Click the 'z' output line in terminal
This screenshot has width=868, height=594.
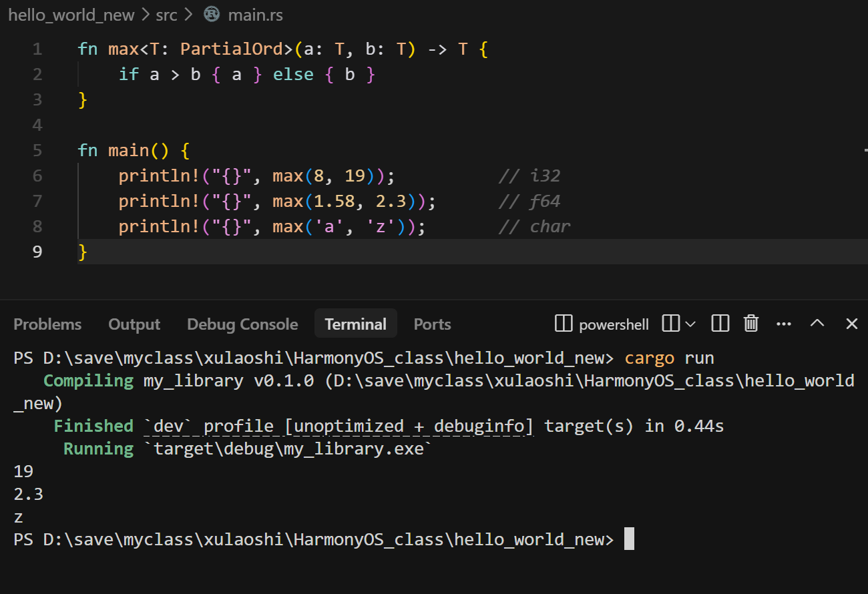point(19,517)
